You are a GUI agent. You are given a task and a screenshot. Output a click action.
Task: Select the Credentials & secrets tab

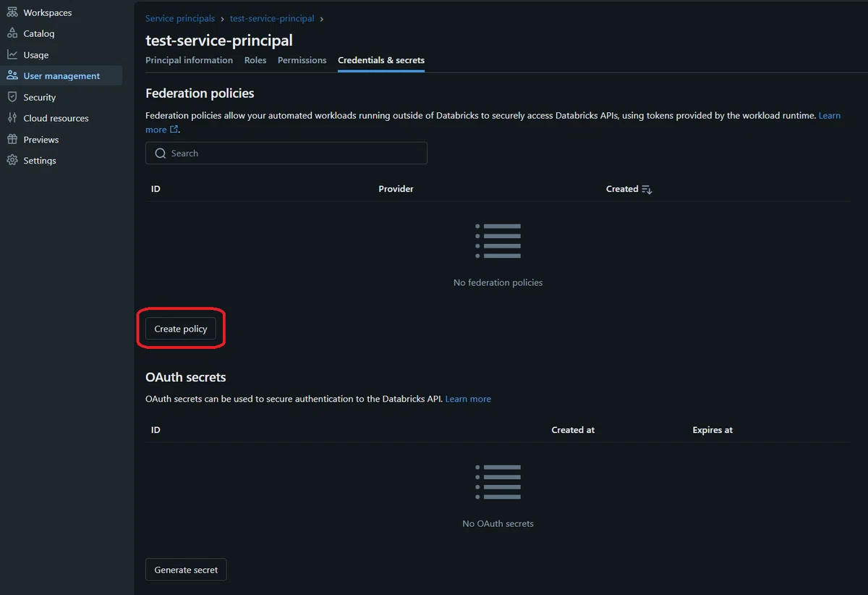tap(381, 60)
